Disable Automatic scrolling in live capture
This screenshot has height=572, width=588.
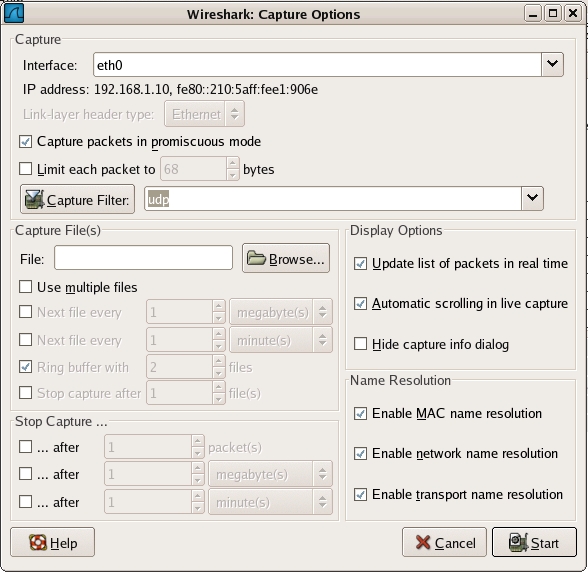360,303
